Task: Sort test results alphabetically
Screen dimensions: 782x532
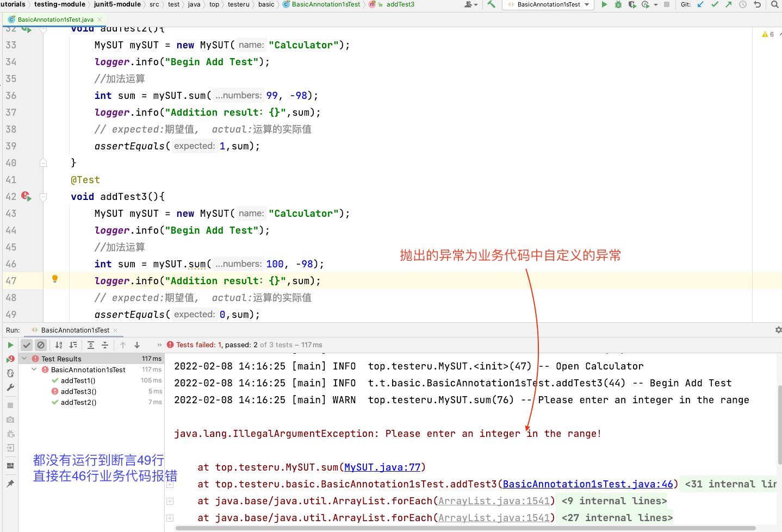Action: click(59, 345)
